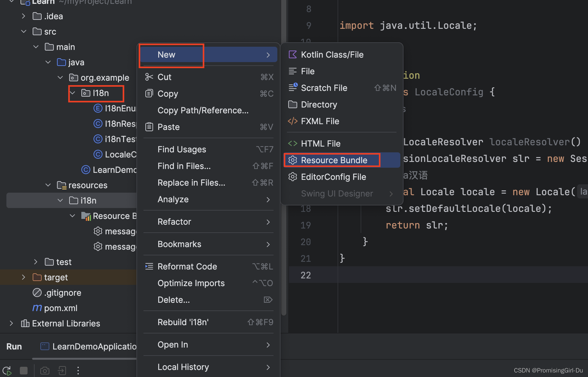The height and width of the screenshot is (377, 588).
Task: Click the Run tool window label
Action: (14, 347)
